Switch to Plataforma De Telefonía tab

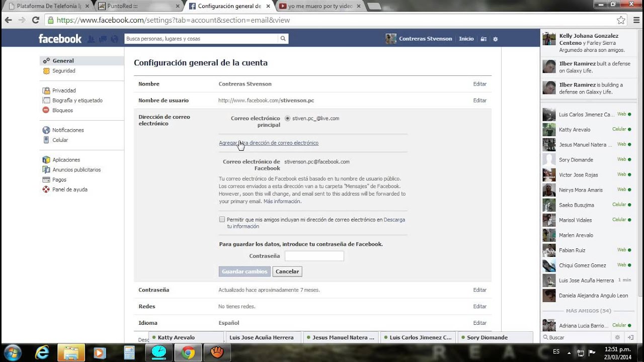tap(48, 6)
